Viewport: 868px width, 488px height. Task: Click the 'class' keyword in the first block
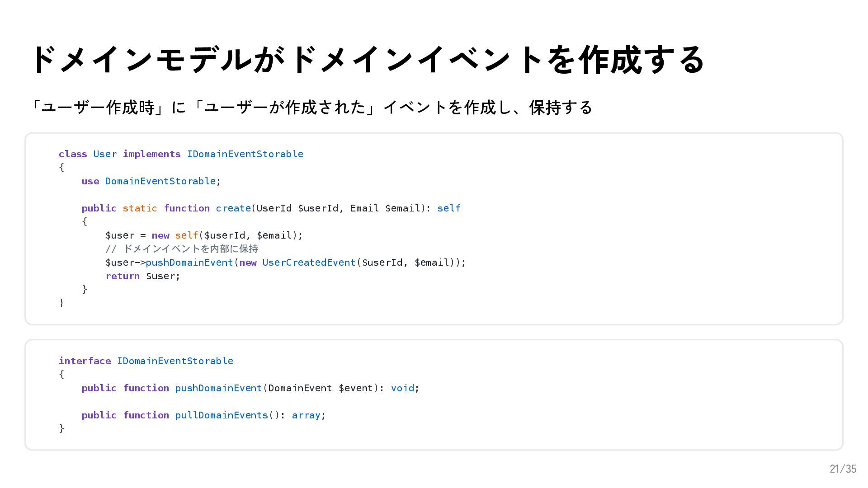pyautogui.click(x=73, y=154)
